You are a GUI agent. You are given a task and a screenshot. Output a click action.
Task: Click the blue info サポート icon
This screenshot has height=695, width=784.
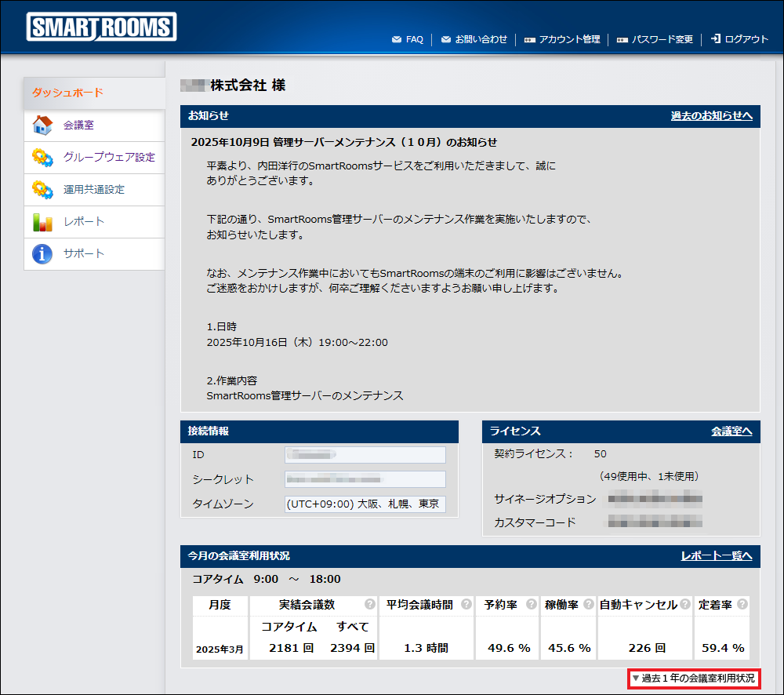pyautogui.click(x=42, y=254)
